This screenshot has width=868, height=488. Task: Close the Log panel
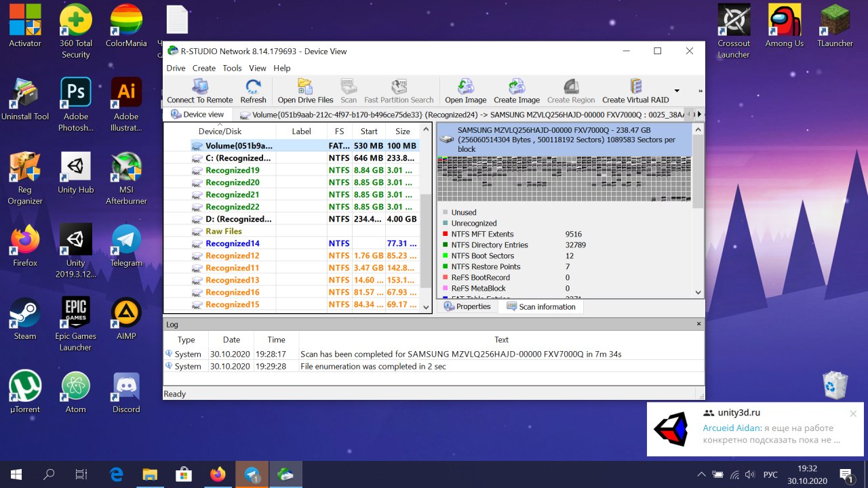699,324
